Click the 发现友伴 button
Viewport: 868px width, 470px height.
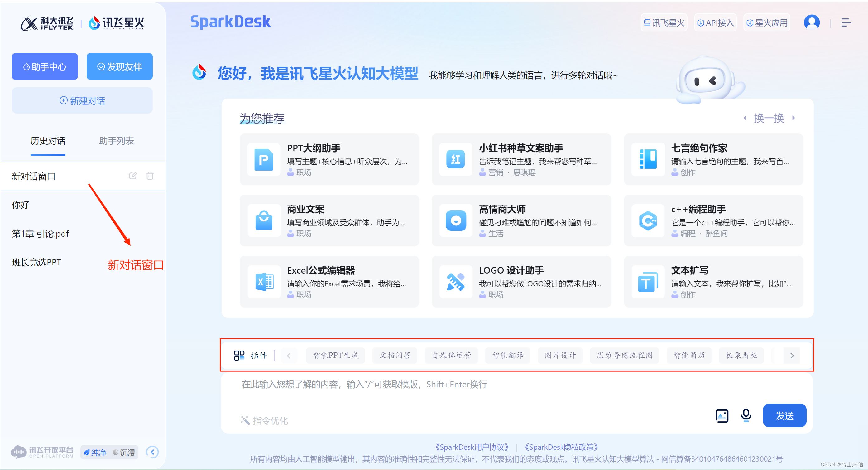[x=120, y=66]
